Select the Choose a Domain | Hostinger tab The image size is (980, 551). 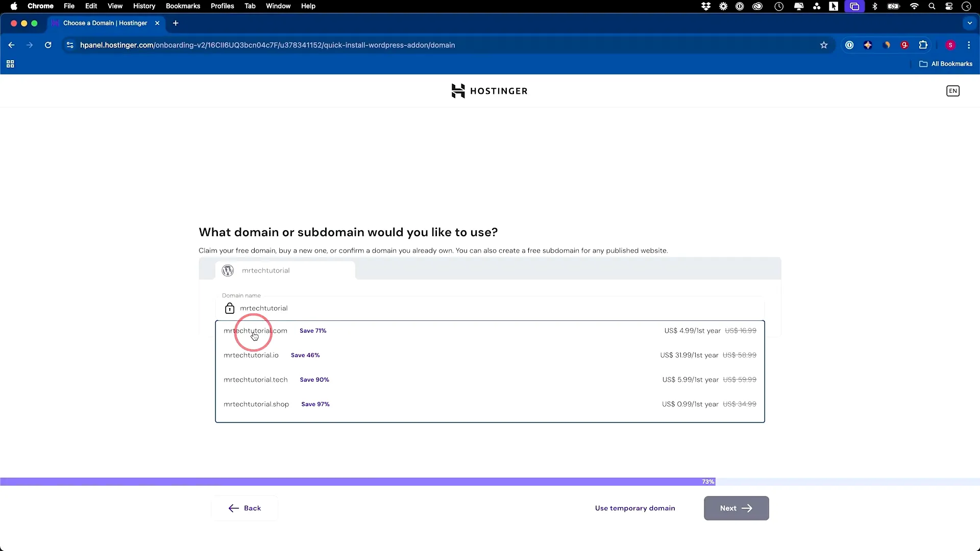(x=105, y=23)
